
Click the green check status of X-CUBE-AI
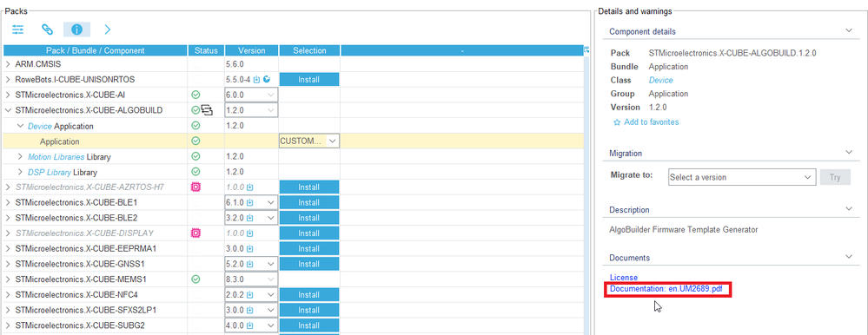pyautogui.click(x=195, y=95)
